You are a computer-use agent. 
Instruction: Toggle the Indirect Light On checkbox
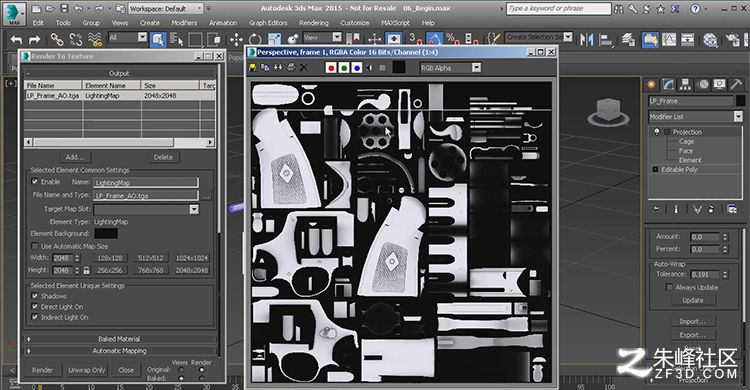coord(34,317)
